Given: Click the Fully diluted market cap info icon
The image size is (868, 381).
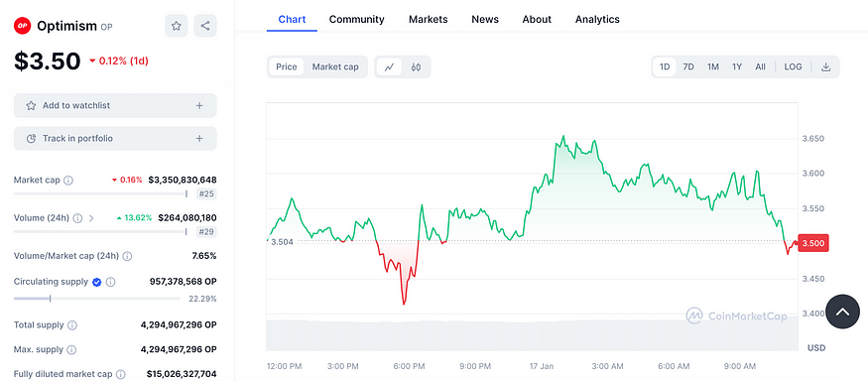Looking at the screenshot, I should (121, 374).
